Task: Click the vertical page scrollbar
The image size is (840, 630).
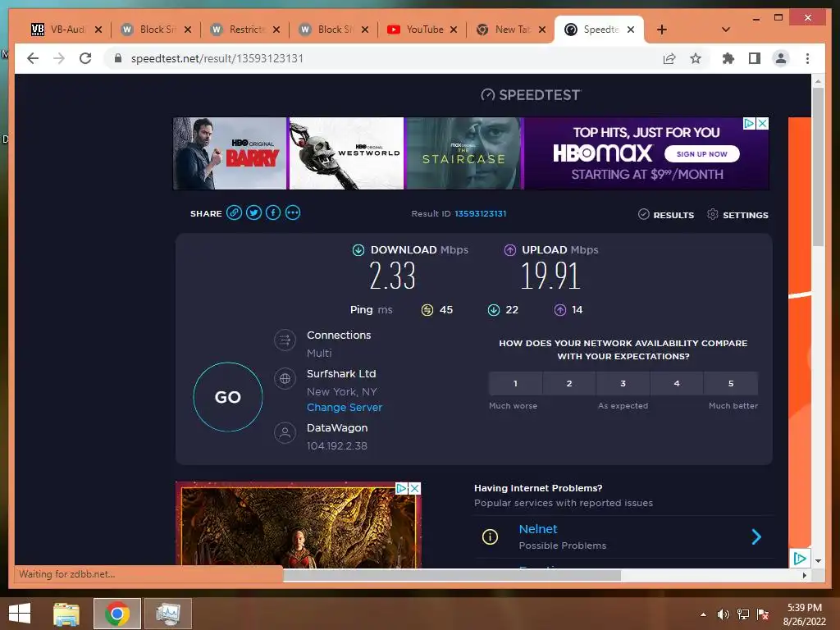Action: coord(818,167)
